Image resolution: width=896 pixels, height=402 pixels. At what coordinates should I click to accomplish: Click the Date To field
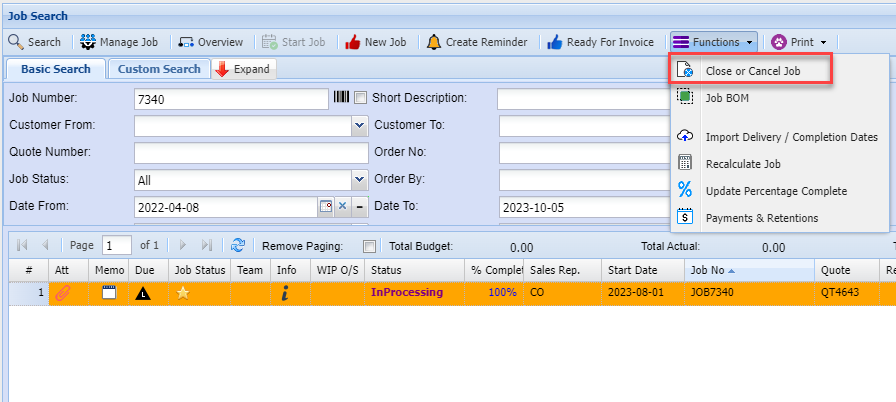tap(585, 208)
